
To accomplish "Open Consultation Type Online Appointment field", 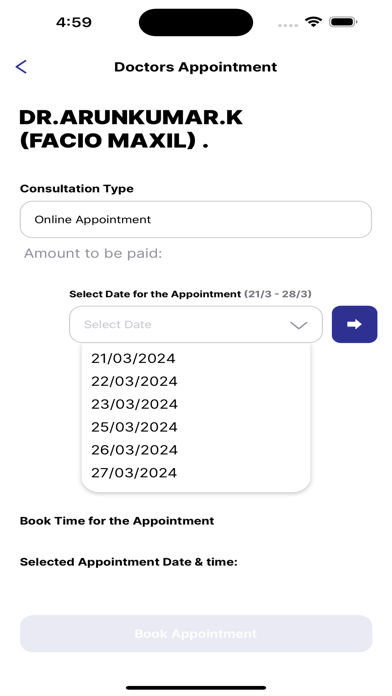I will click(196, 219).
